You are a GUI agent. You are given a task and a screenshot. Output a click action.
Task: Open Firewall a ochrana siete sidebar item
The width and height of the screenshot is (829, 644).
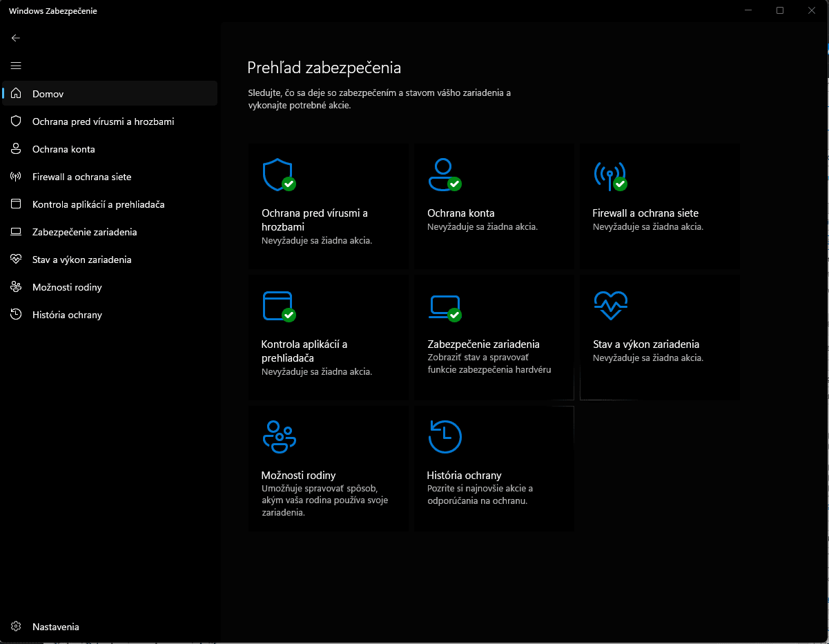[x=81, y=177]
